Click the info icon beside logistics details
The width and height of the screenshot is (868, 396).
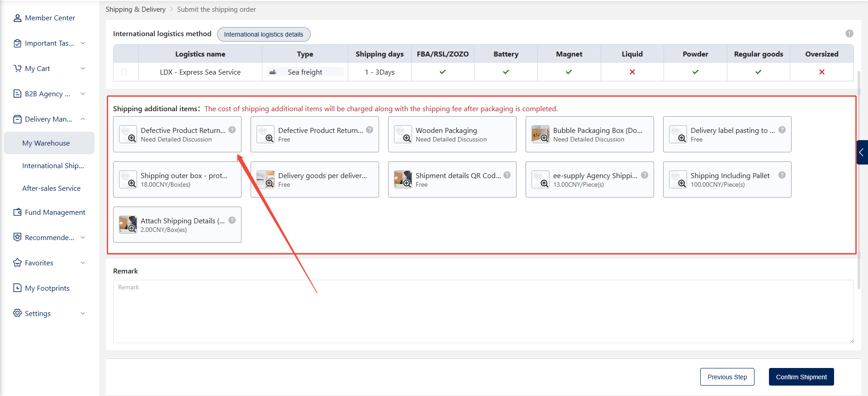tap(849, 33)
